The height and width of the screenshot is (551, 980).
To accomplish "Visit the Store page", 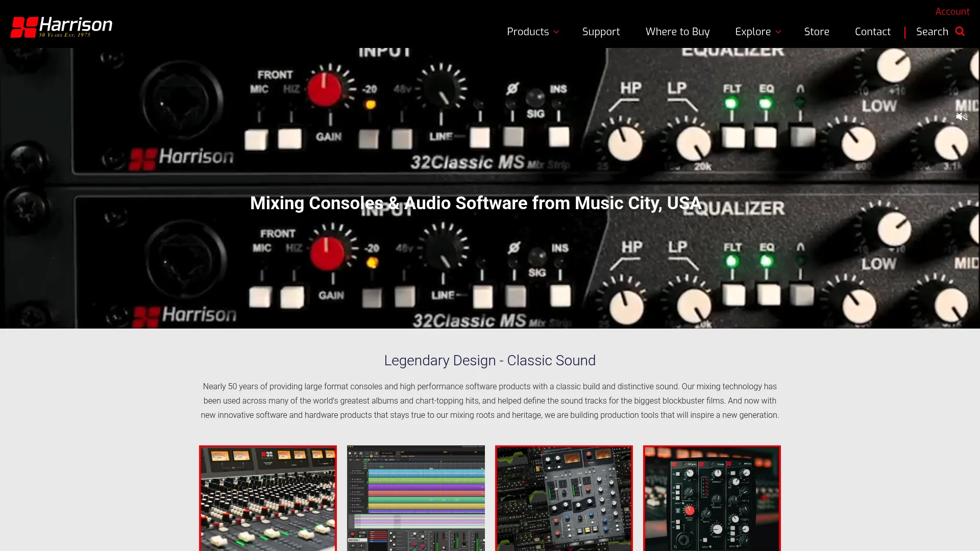I will pos(817,32).
